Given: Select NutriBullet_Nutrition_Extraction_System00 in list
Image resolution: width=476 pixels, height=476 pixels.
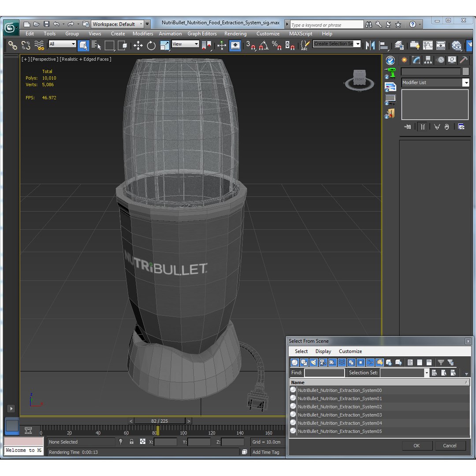Looking at the screenshot, I should (x=379, y=390).
